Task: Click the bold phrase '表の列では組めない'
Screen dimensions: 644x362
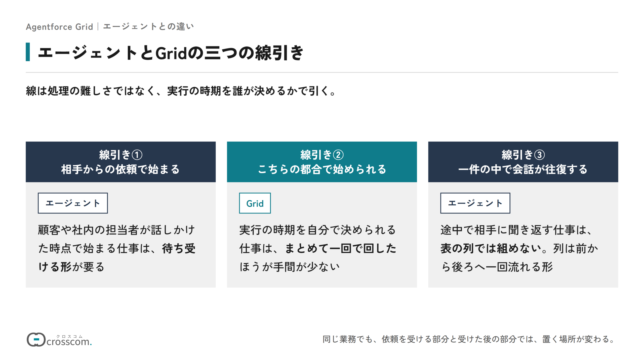Action: pyautogui.click(x=491, y=248)
